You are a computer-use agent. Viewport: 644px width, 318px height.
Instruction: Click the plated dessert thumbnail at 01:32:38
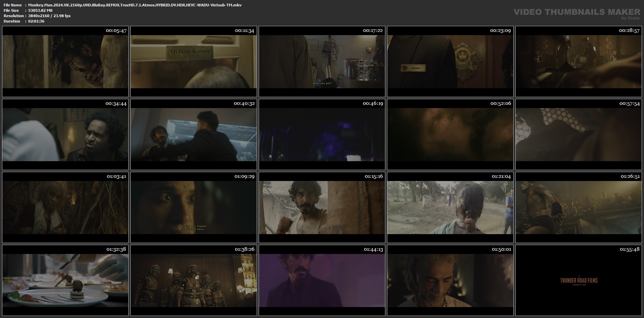click(65, 280)
